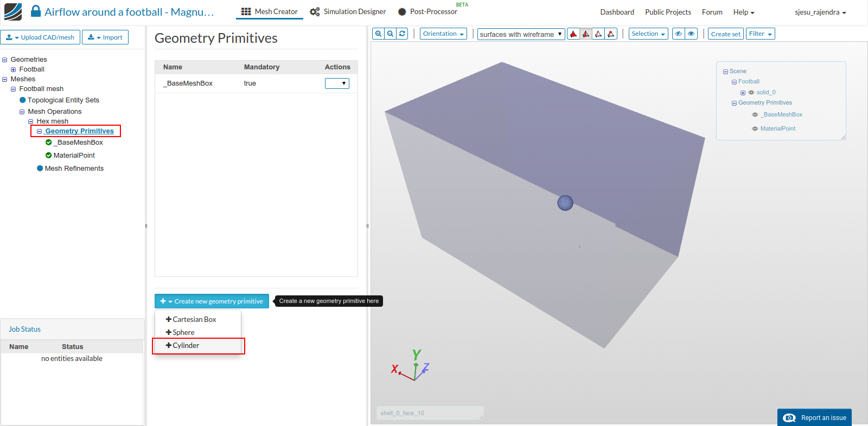Viewport: 868px width, 426px height.
Task: Click the SimScale logo icon
Action: coord(13,11)
